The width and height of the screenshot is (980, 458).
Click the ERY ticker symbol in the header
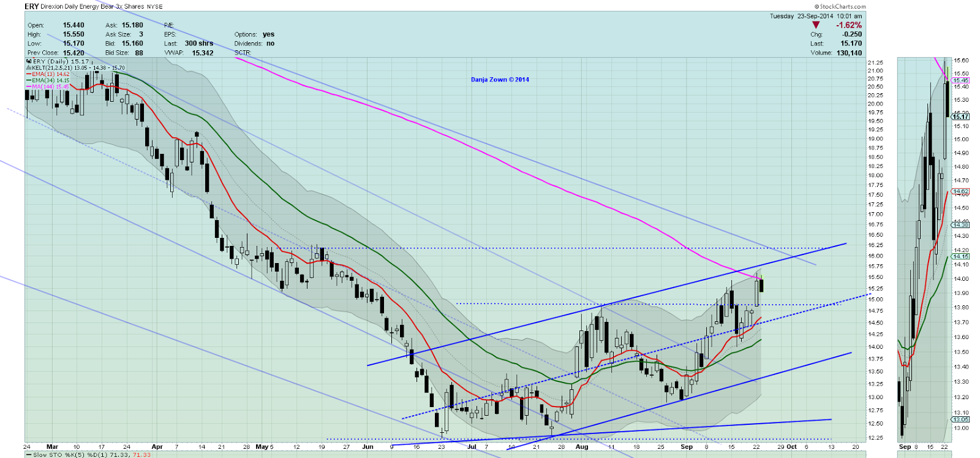tap(31, 6)
